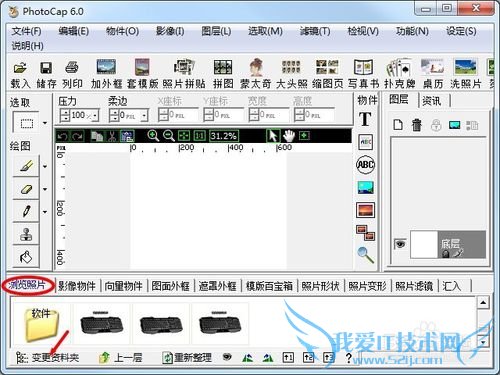Open the 加外框 frame tool
Viewport: 500px width, 375px height.
click(106, 74)
